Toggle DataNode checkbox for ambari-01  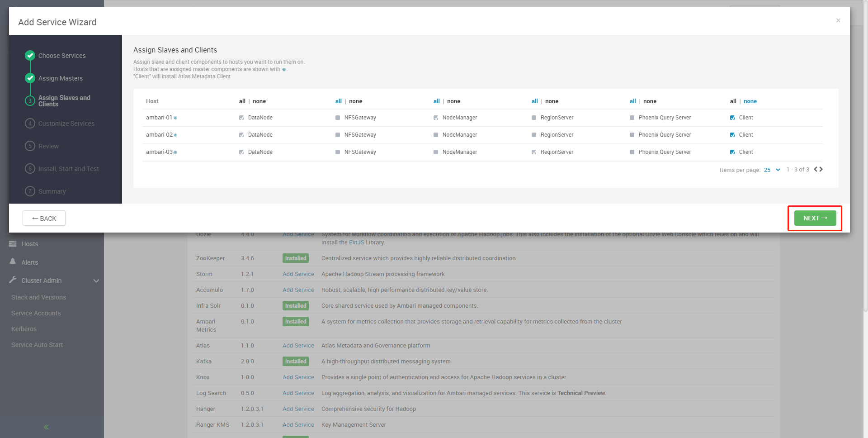pyautogui.click(x=241, y=118)
